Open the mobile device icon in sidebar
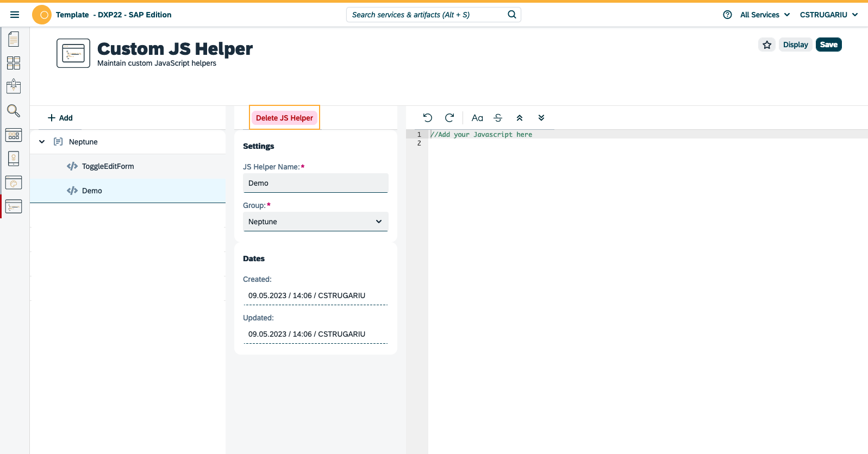868x454 pixels. 14,159
